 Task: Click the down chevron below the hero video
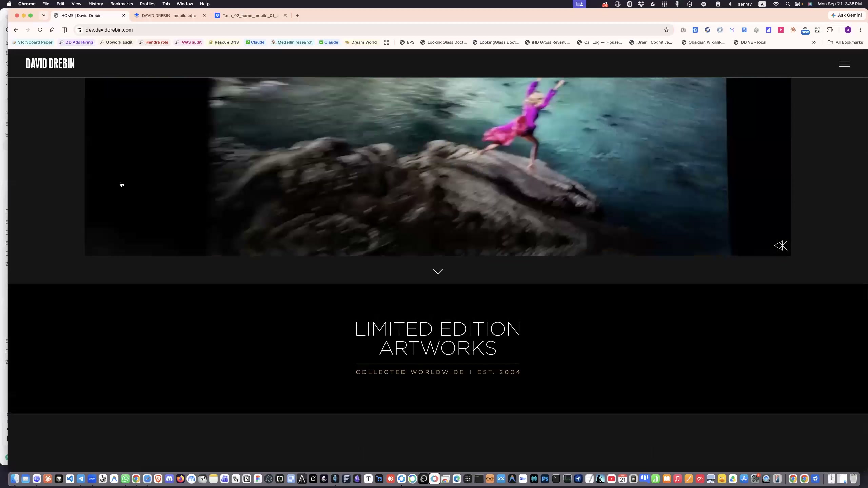(x=438, y=271)
